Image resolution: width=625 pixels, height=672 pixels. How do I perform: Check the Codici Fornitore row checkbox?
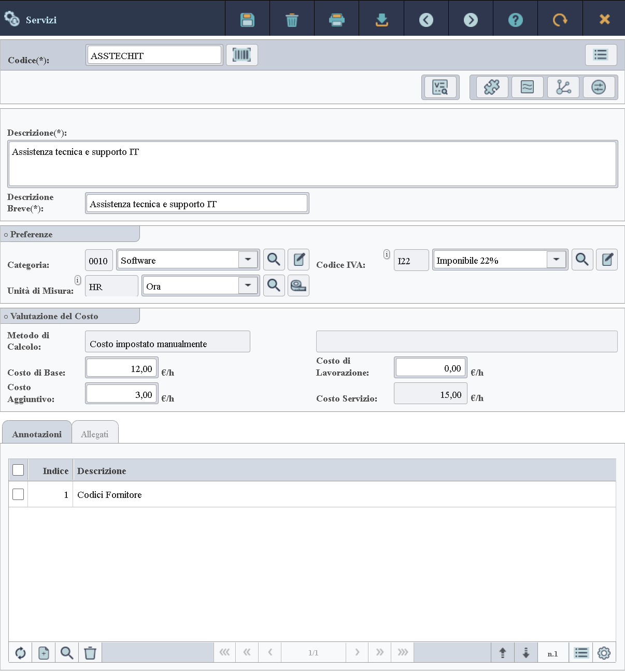(18, 494)
